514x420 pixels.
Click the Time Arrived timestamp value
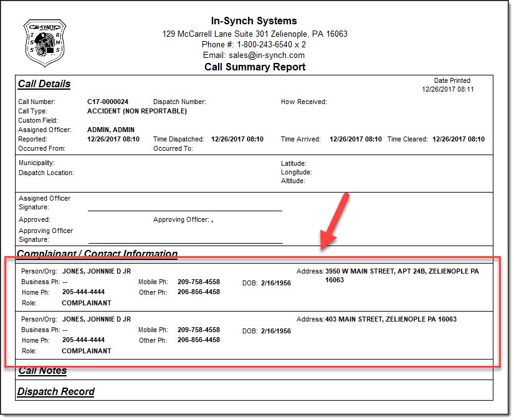tap(355, 139)
